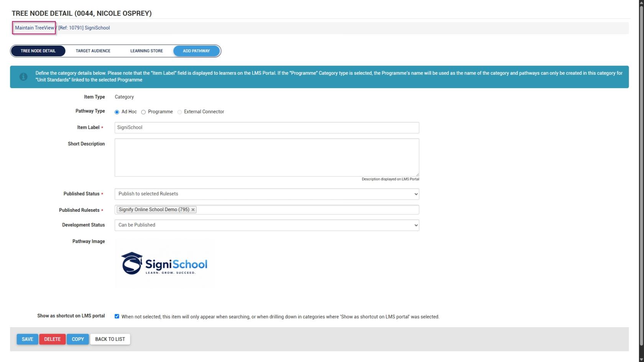Screen dimensions: 644x362
Task: Open Maintain TreeView breadcrumb link
Action: pos(34,28)
